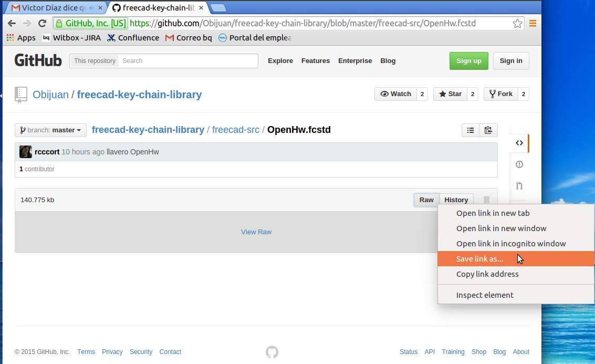Select Open link in new tab
595x364 pixels.
[x=516, y=213]
